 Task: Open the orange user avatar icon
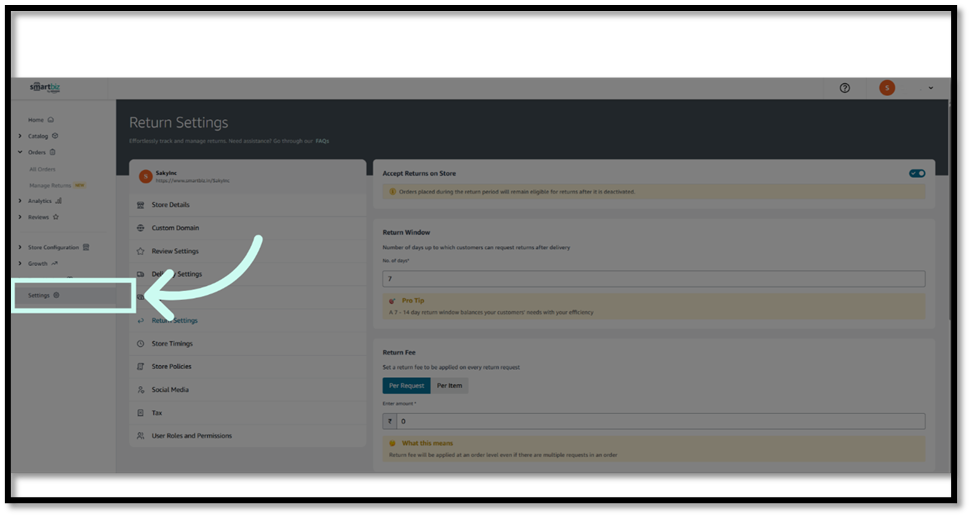click(x=887, y=88)
